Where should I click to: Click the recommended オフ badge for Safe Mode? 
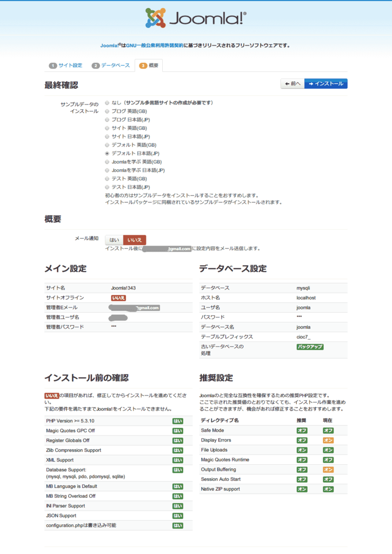[x=302, y=431]
